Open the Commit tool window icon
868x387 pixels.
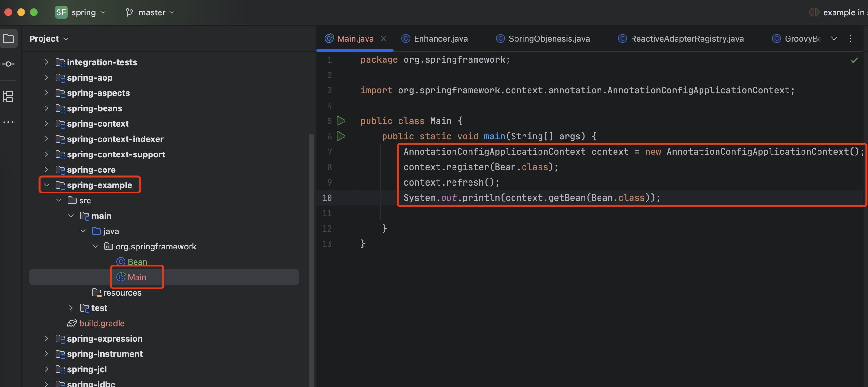click(8, 64)
